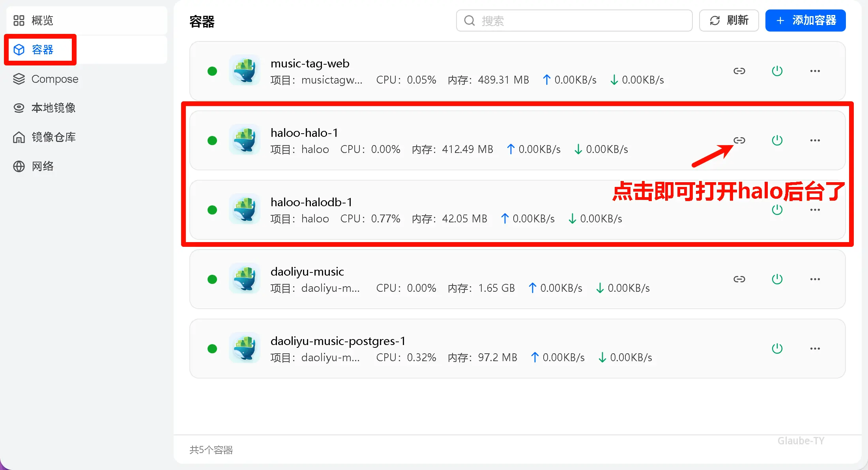This screenshot has height=470, width=868.
Task: Click the 刷新 refresh button
Action: 729,21
